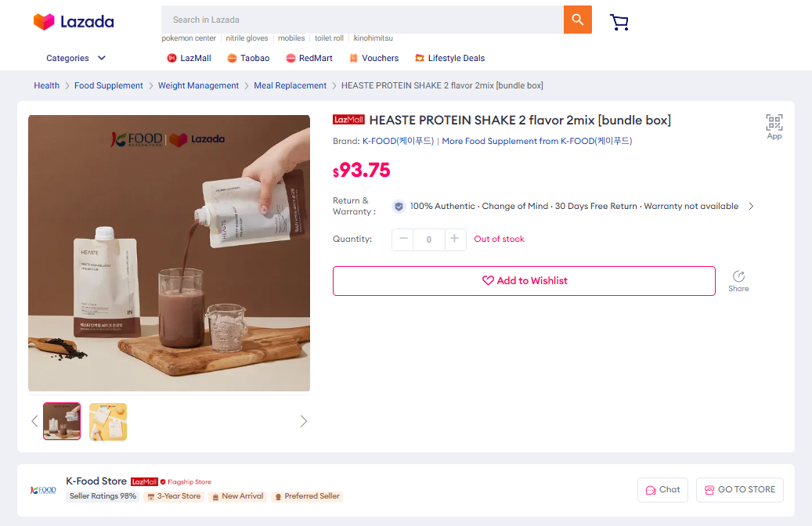Click the Chat button with the store

[663, 490]
